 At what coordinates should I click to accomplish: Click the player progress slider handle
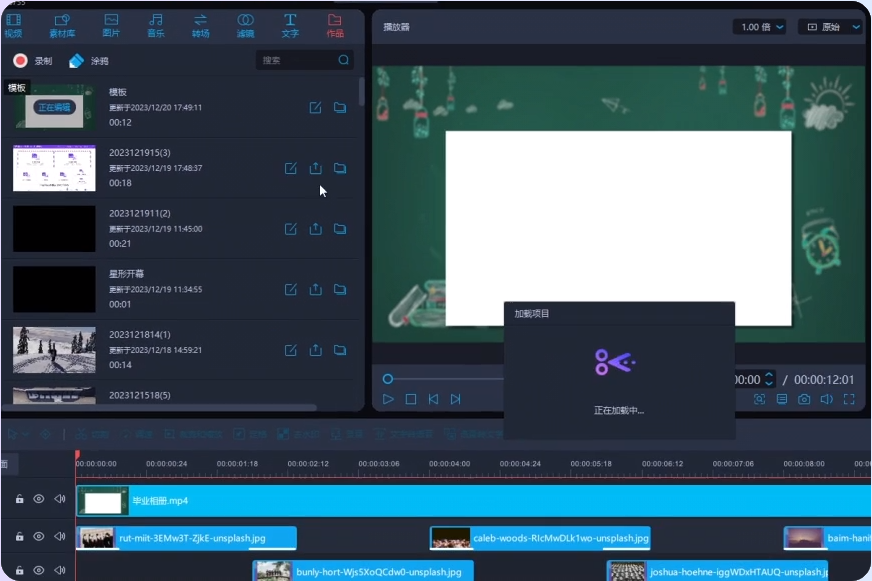point(388,379)
